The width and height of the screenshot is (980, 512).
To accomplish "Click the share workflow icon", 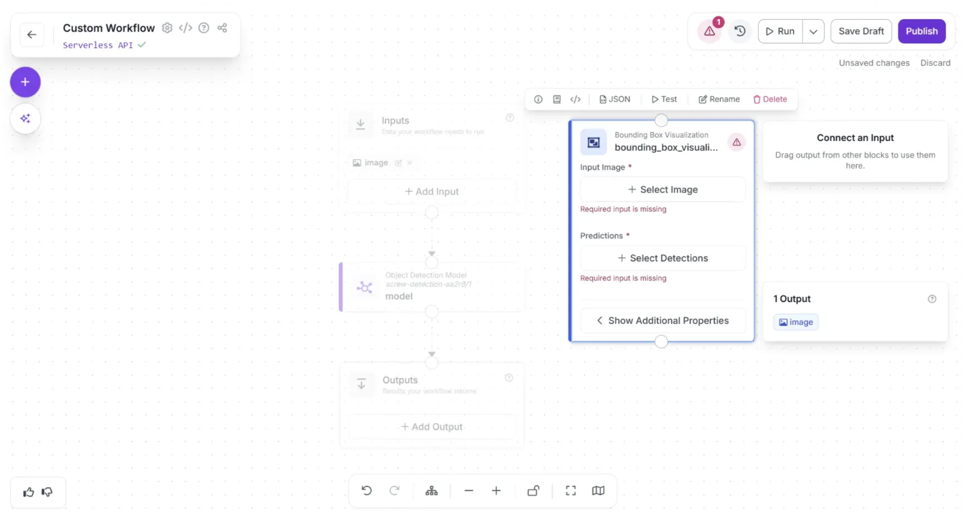I will (x=222, y=28).
